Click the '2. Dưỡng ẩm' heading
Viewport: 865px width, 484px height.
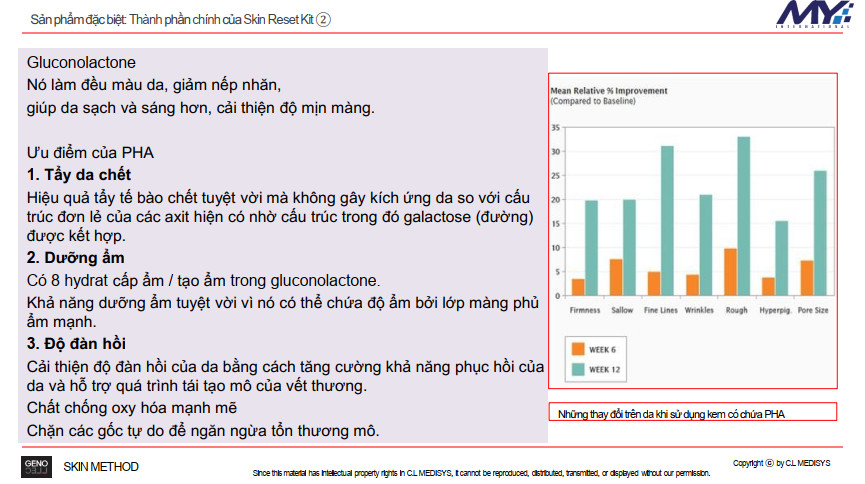click(76, 258)
